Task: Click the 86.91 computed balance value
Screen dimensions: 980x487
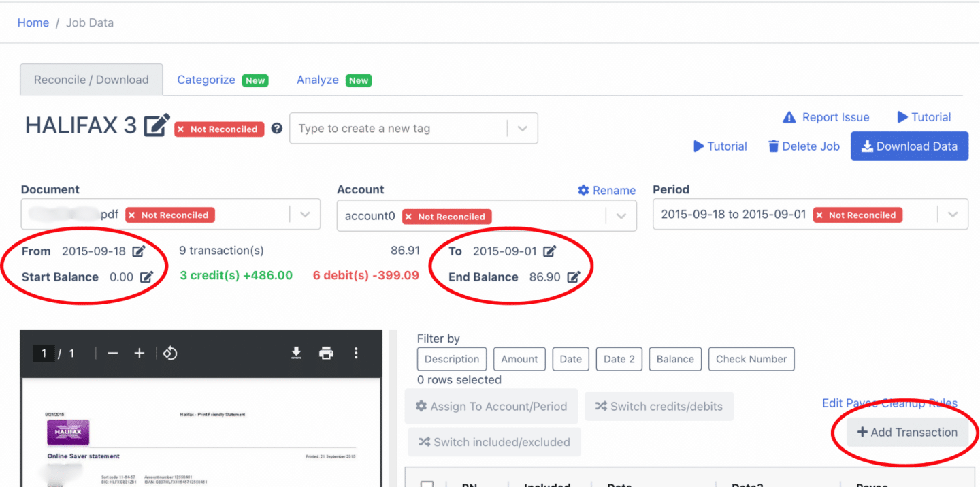Action: click(405, 251)
